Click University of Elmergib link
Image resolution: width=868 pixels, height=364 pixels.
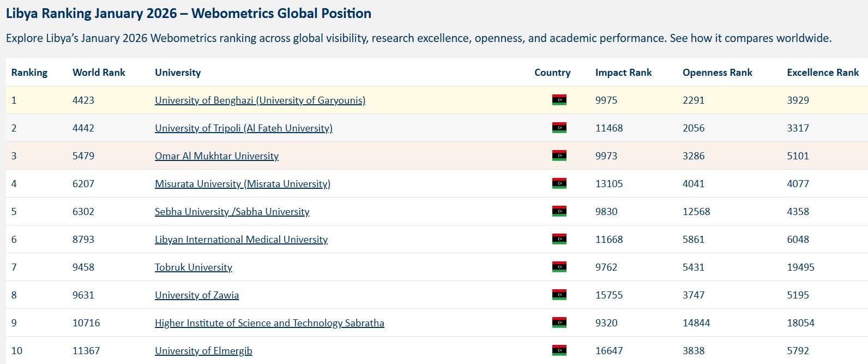tap(203, 351)
